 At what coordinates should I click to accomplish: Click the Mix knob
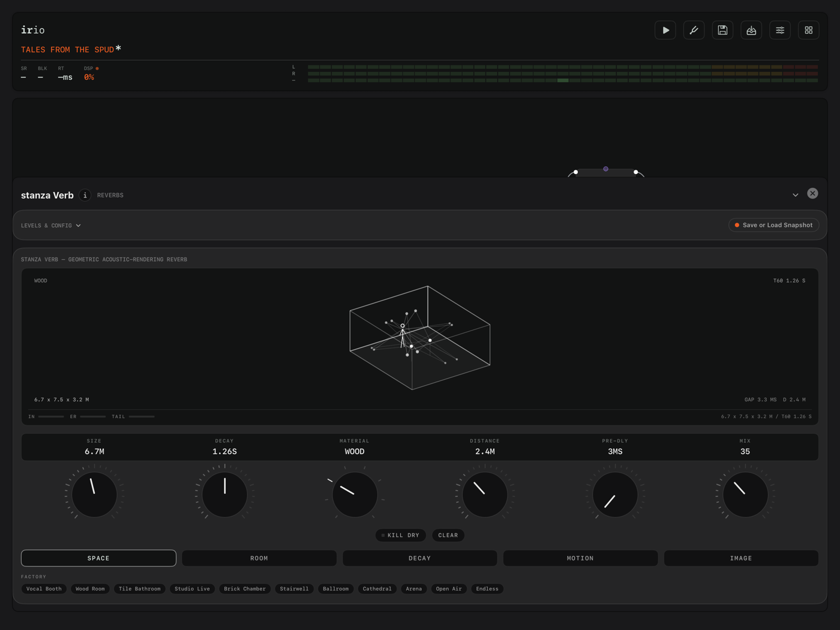pyautogui.click(x=745, y=494)
